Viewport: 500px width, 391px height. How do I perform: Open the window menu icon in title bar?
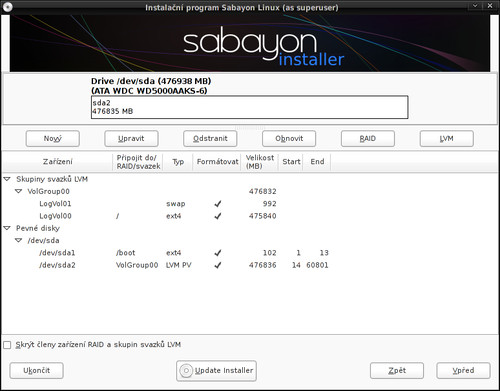(8, 7)
